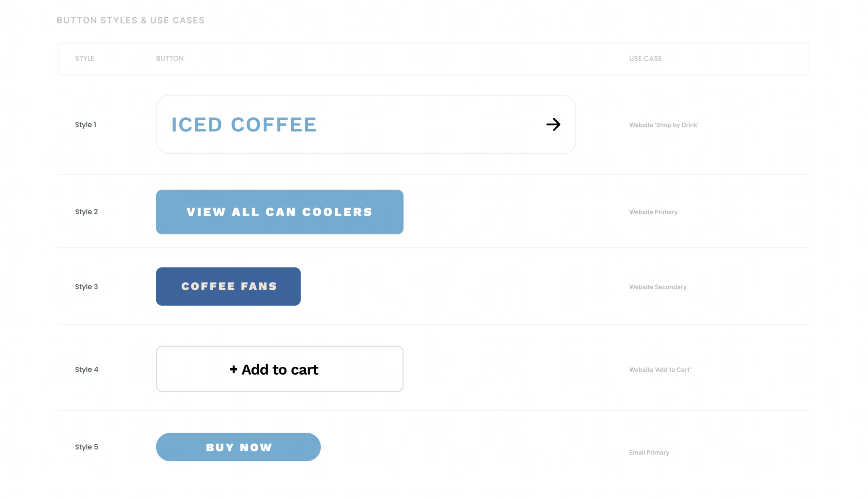Select the Style 1 row label

point(86,125)
